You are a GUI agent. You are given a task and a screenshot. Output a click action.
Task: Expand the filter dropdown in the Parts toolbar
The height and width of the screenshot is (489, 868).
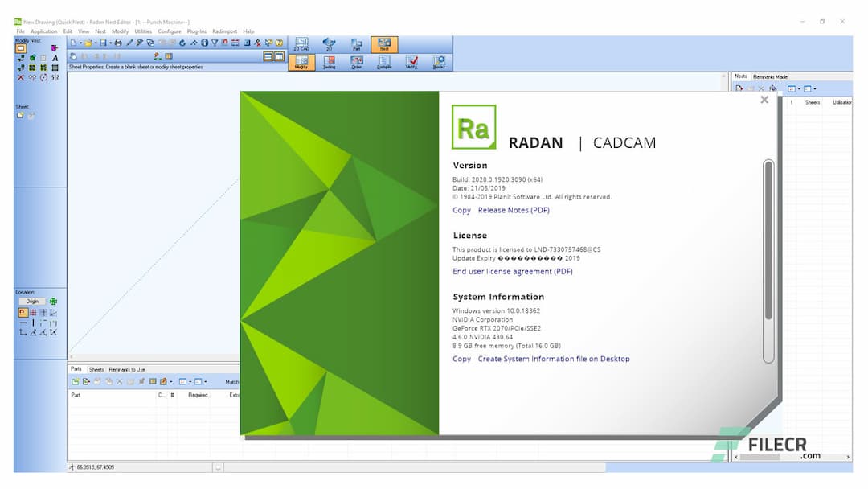(x=205, y=381)
